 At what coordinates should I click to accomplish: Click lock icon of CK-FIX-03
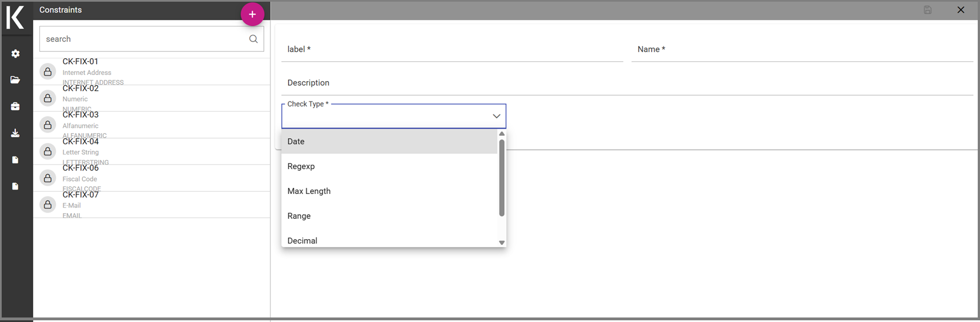pos(48,125)
